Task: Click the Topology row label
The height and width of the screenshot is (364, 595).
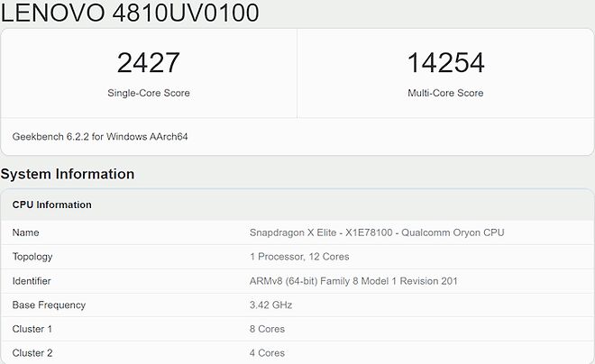Action: (32, 257)
